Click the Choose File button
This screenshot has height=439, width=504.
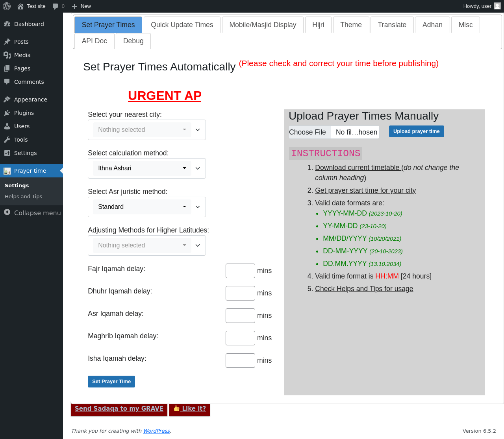pos(308,132)
